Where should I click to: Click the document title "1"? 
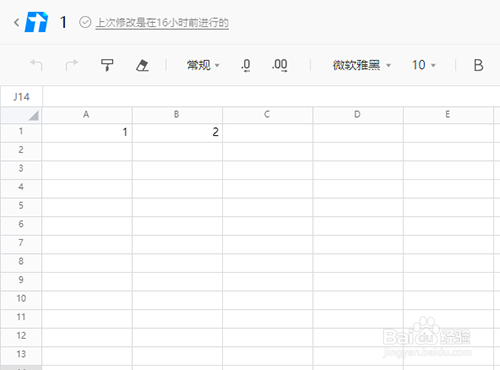pos(63,22)
